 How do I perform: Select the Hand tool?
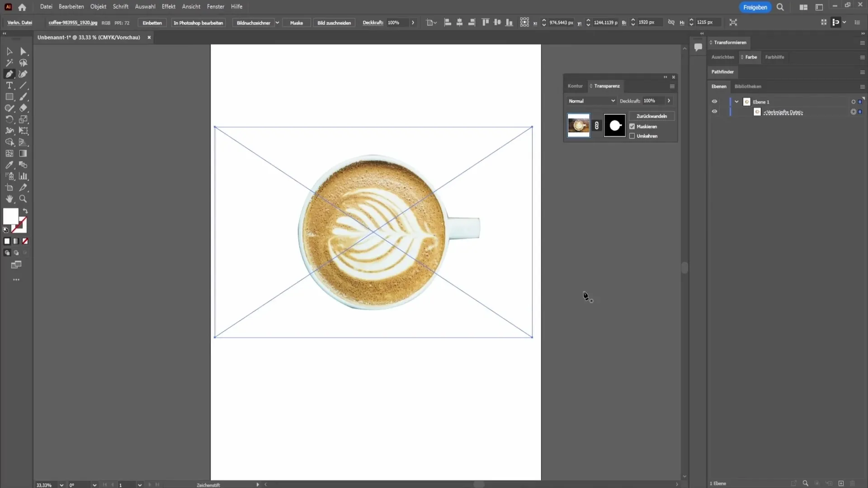click(x=9, y=199)
